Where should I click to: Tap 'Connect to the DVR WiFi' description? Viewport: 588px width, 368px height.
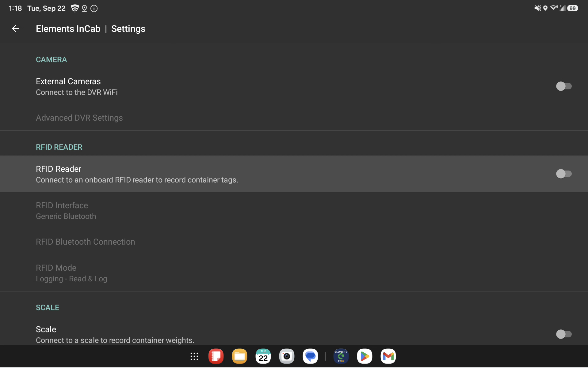[77, 92]
